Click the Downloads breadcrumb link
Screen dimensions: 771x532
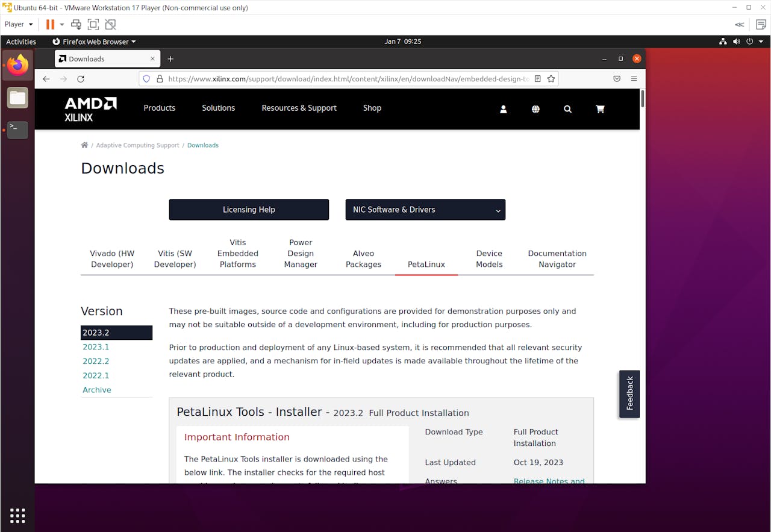tap(203, 145)
